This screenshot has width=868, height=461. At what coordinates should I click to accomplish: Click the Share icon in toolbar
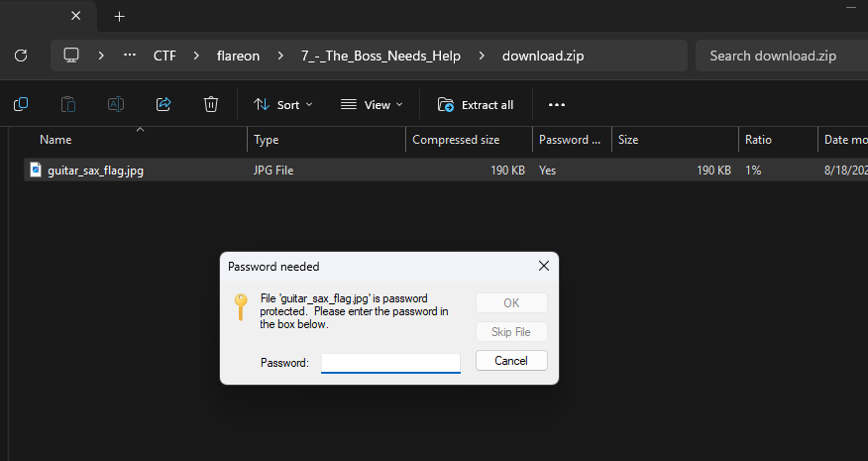click(x=163, y=104)
